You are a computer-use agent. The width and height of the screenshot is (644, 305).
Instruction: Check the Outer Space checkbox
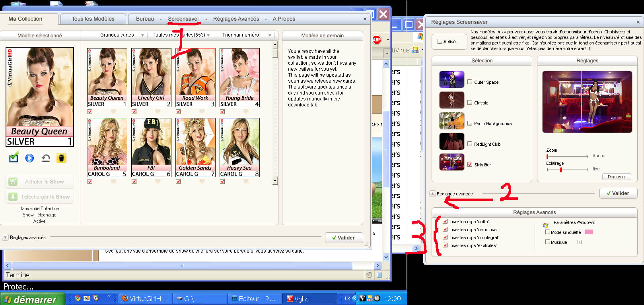(470, 82)
